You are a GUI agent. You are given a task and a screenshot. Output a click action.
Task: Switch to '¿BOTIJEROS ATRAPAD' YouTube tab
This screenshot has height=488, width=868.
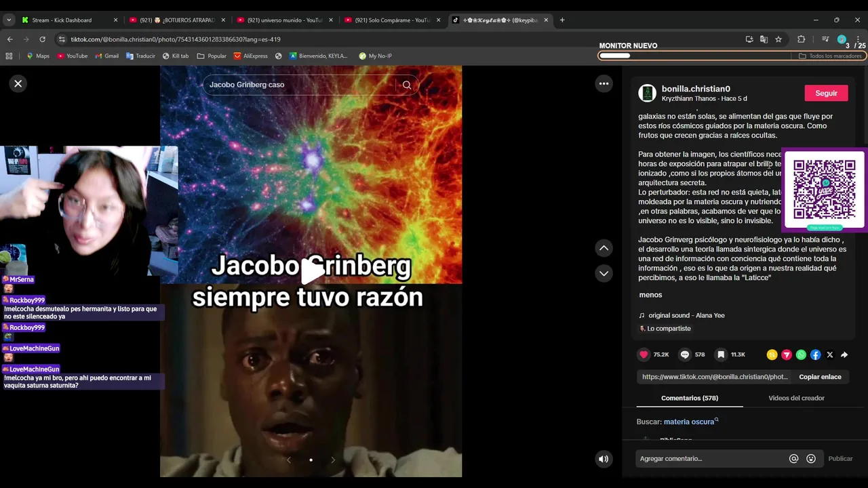click(x=177, y=20)
